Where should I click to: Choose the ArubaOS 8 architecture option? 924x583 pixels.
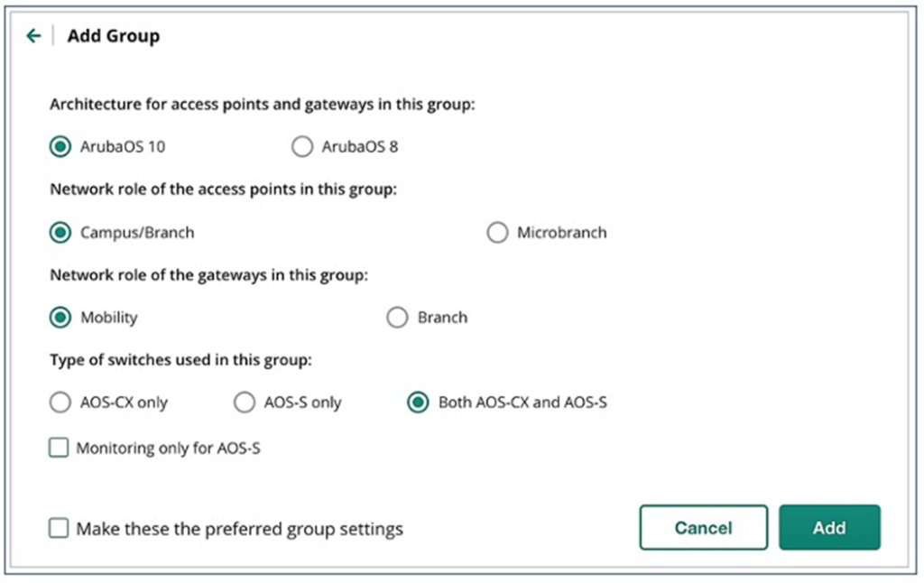pyautogui.click(x=302, y=146)
